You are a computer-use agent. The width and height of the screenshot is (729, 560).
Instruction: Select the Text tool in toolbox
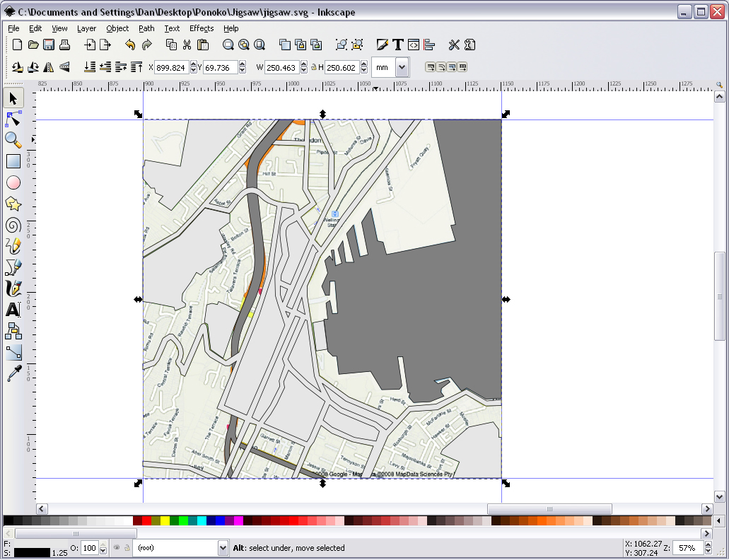click(x=13, y=310)
